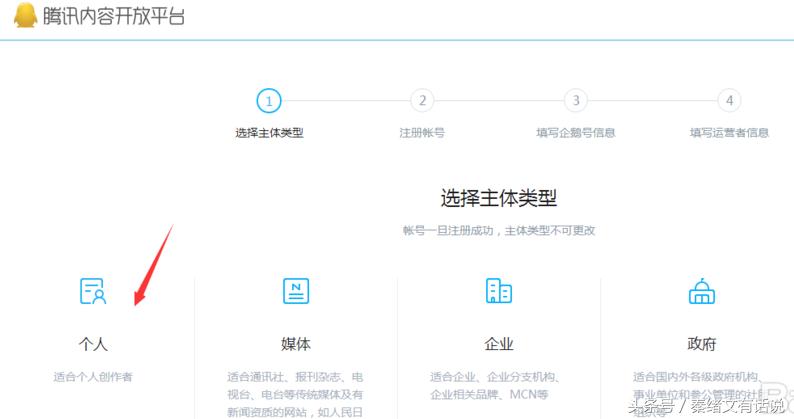Click the 注册帐号 step label
This screenshot has width=794, height=419.
[x=422, y=133]
